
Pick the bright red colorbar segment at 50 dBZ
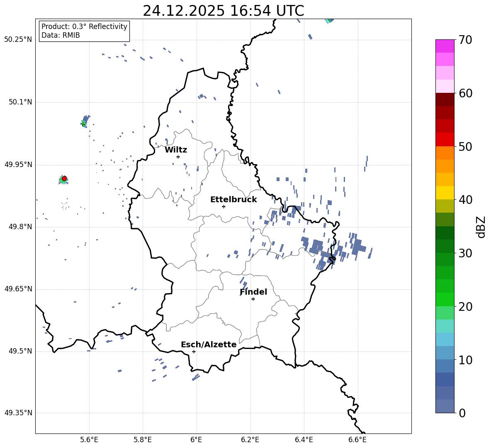(445, 140)
